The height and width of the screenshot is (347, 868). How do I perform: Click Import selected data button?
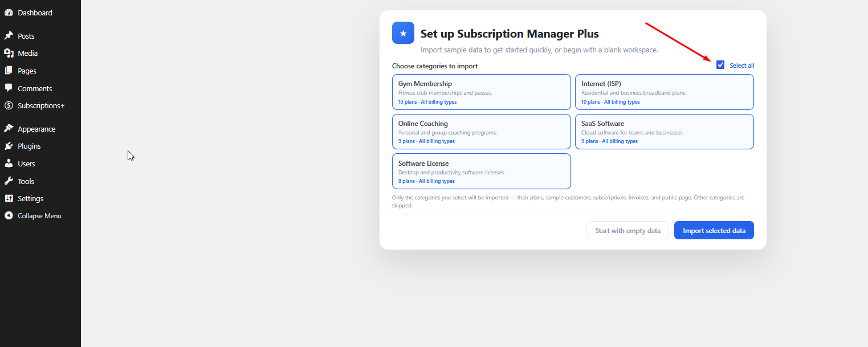pyautogui.click(x=714, y=231)
